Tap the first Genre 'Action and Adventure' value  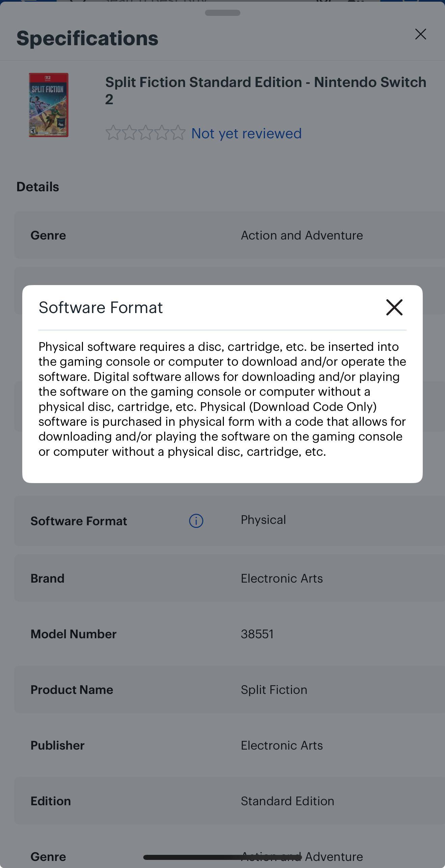[302, 235]
